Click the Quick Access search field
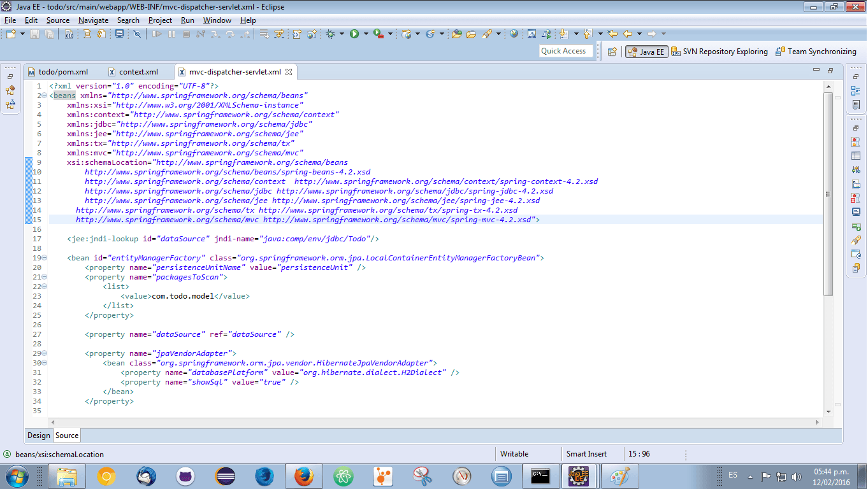 566,51
